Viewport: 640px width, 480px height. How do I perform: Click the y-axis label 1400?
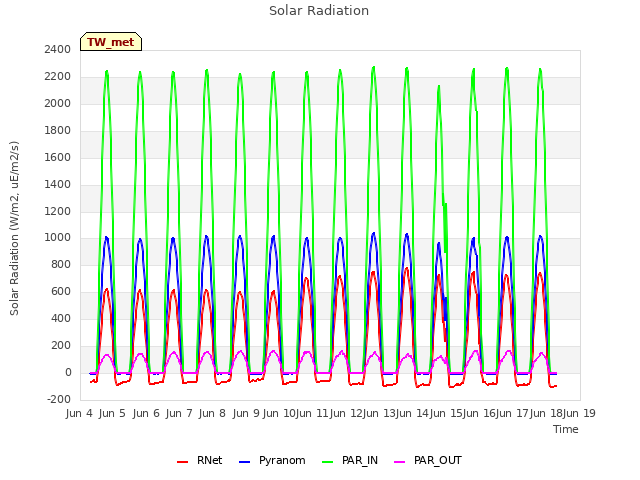click(58, 184)
